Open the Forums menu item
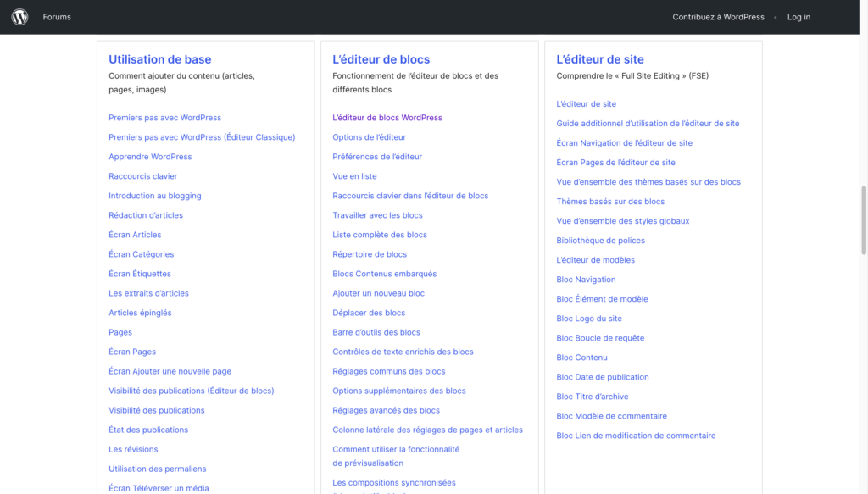868x494 pixels. tap(57, 17)
